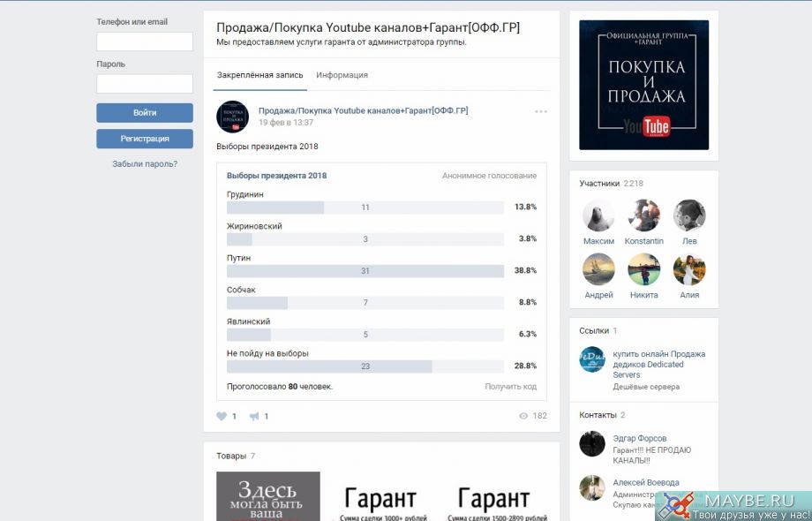Vote for Грудинин in the poll
Viewport: 812px width, 521px height.
[365, 208]
